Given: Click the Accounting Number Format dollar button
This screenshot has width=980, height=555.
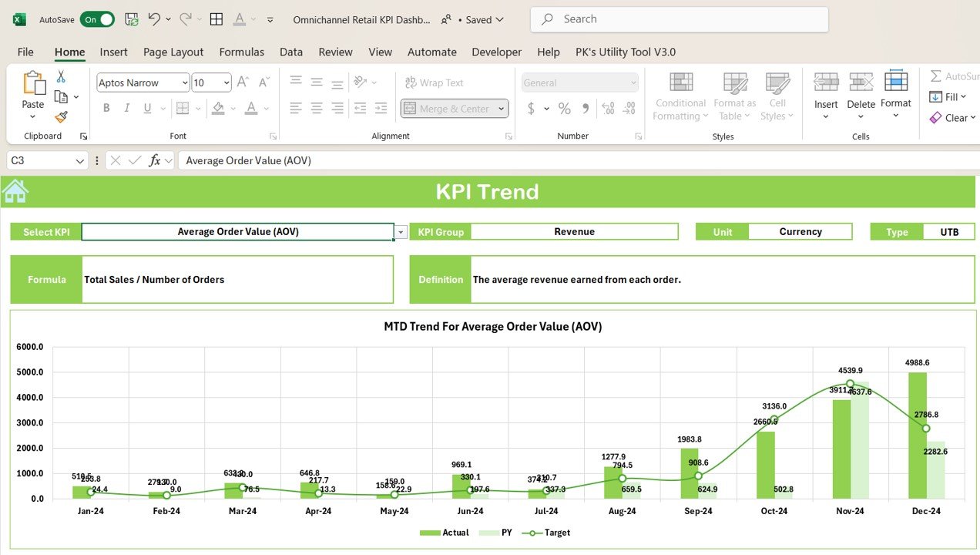Looking at the screenshot, I should click(x=531, y=109).
